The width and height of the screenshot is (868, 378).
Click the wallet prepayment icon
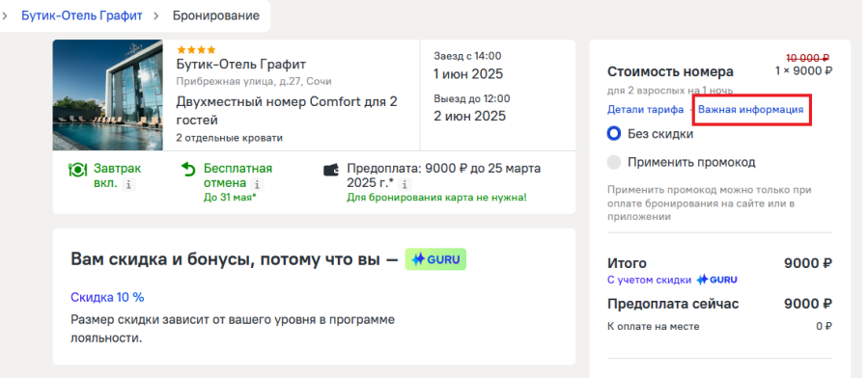point(331,170)
